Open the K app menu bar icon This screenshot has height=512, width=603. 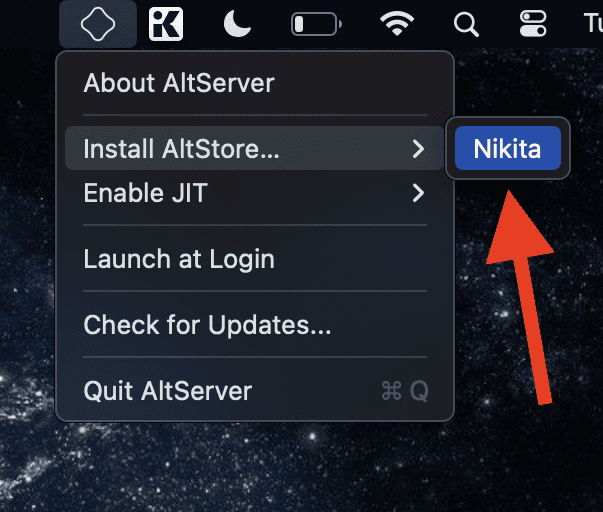click(166, 24)
